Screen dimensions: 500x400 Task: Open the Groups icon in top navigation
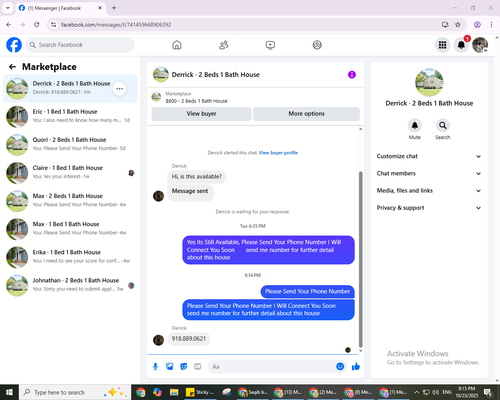(317, 45)
